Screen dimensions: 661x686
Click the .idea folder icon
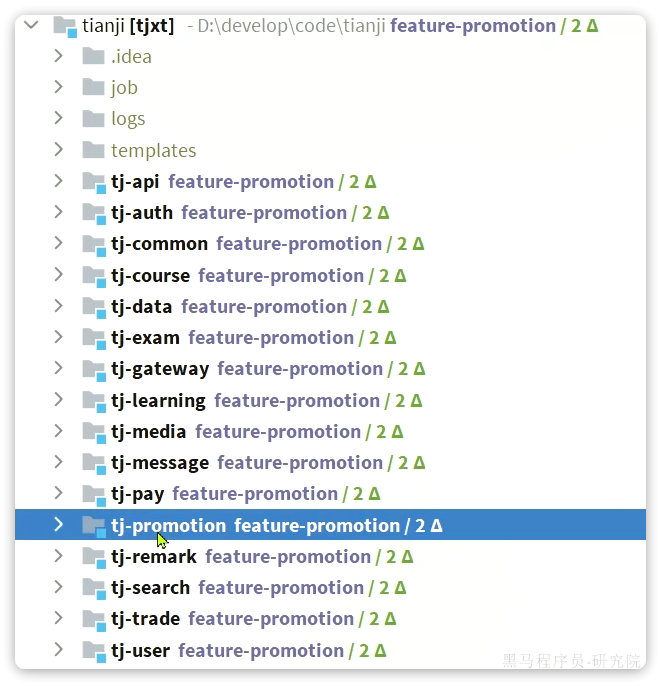(93, 56)
